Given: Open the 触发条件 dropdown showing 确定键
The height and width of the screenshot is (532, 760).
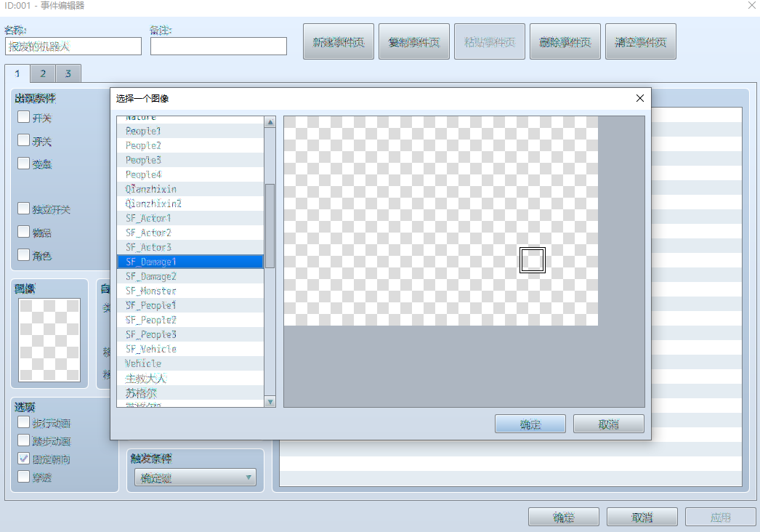Looking at the screenshot, I should tap(195, 477).
